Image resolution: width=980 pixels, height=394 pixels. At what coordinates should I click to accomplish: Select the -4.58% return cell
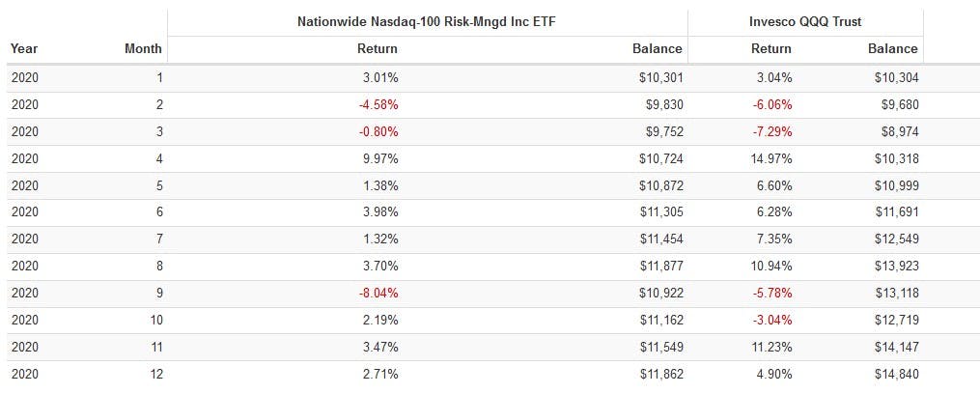pyautogui.click(x=377, y=103)
